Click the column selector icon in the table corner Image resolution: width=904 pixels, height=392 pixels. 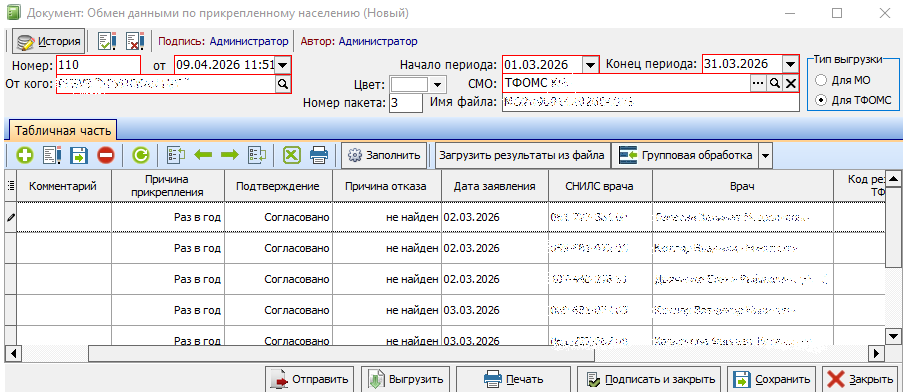pos(10,185)
